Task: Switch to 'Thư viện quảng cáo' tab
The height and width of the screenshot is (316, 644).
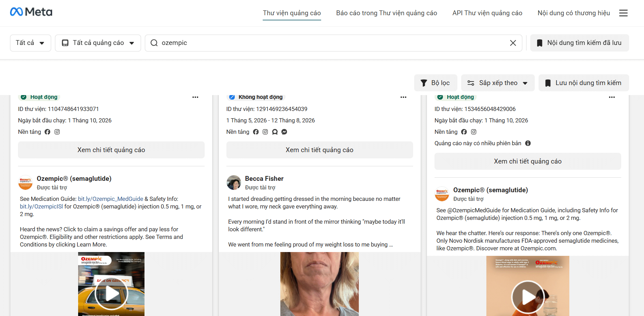Action: pyautogui.click(x=292, y=13)
